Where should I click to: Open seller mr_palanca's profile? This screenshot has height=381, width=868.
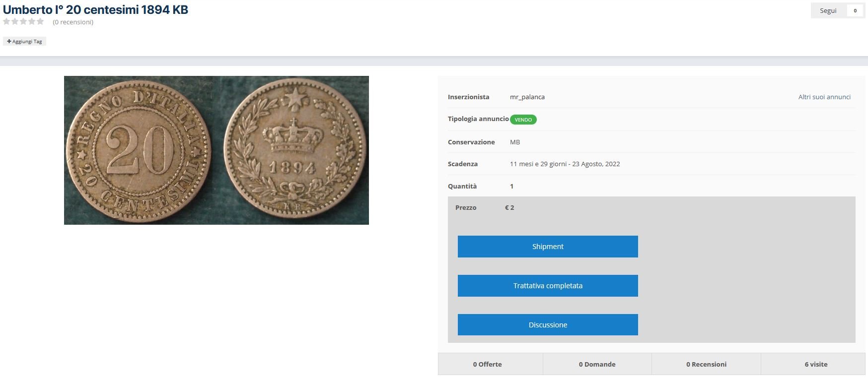(x=527, y=97)
